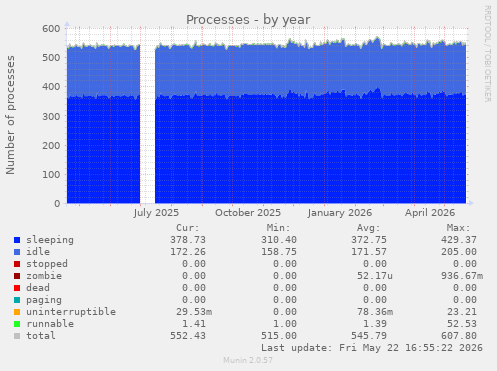Click the 'total' legend label
This screenshot has height=371, width=497.
click(41, 336)
